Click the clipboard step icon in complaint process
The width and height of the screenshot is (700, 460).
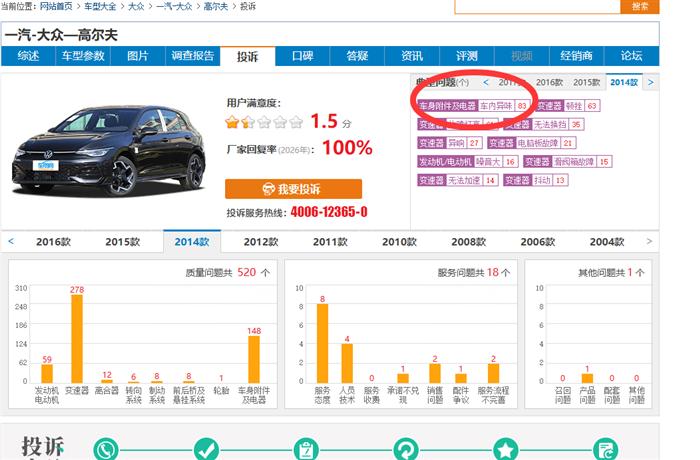coord(306,449)
